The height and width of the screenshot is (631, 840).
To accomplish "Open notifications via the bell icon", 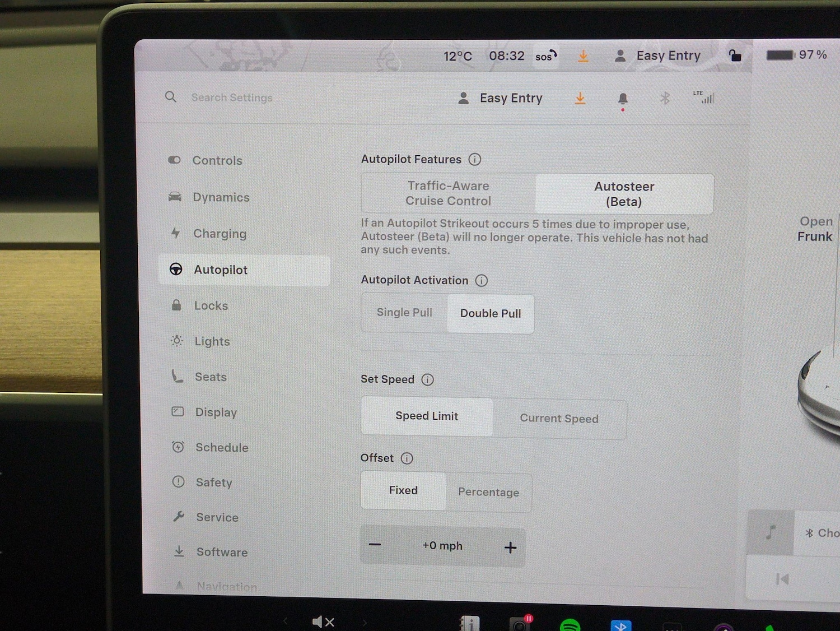I will [623, 98].
